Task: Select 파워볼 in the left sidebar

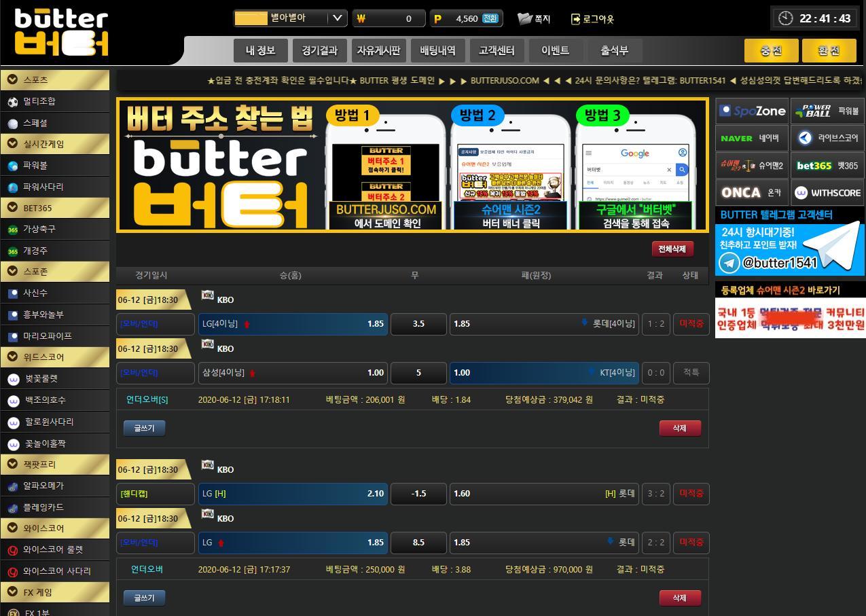Action: pyautogui.click(x=35, y=165)
